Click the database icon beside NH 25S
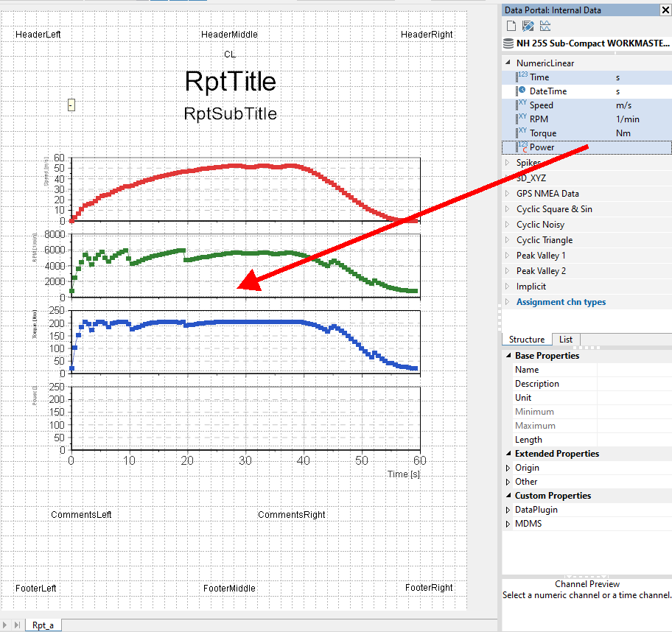Viewport: 672px width, 632px height. point(508,43)
